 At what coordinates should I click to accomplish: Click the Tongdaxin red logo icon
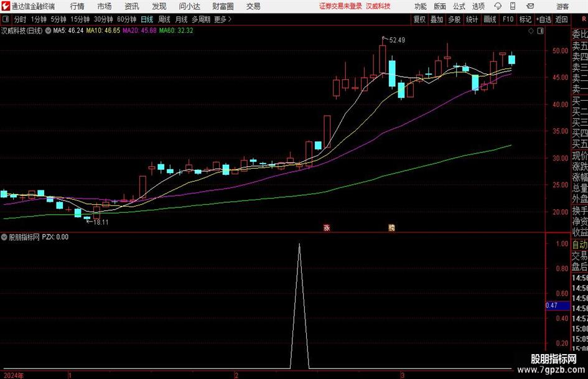tap(6, 6)
